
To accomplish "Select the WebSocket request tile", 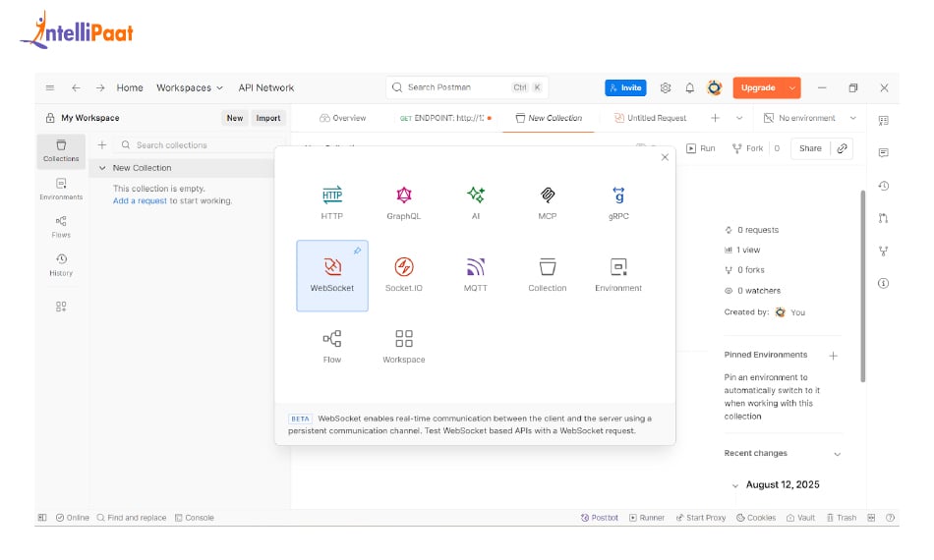I will (331, 275).
